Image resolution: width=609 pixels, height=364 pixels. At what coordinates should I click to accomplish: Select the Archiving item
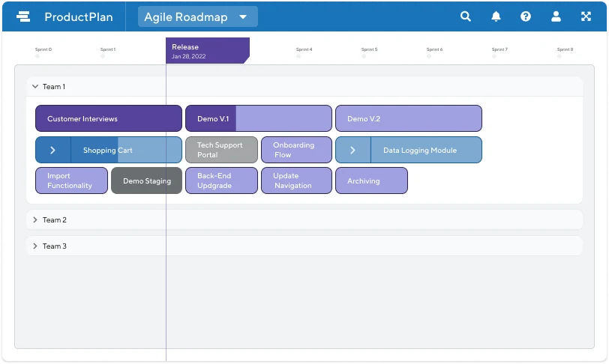[371, 181]
